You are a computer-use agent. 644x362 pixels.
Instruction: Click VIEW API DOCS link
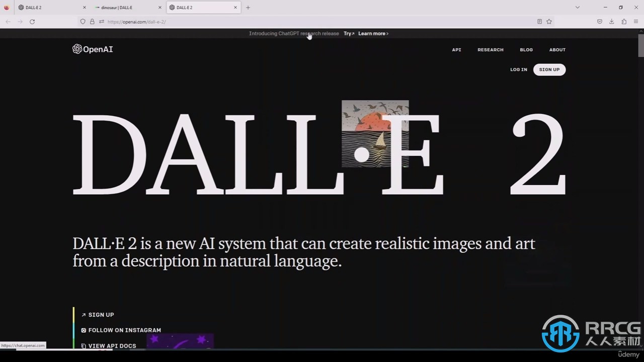point(112,346)
